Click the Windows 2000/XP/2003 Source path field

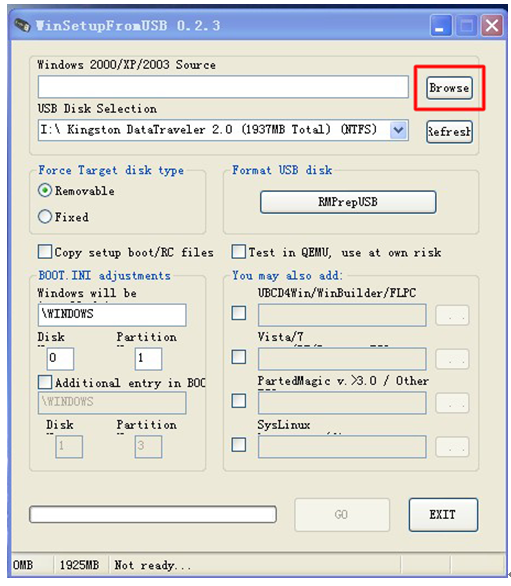(x=223, y=87)
